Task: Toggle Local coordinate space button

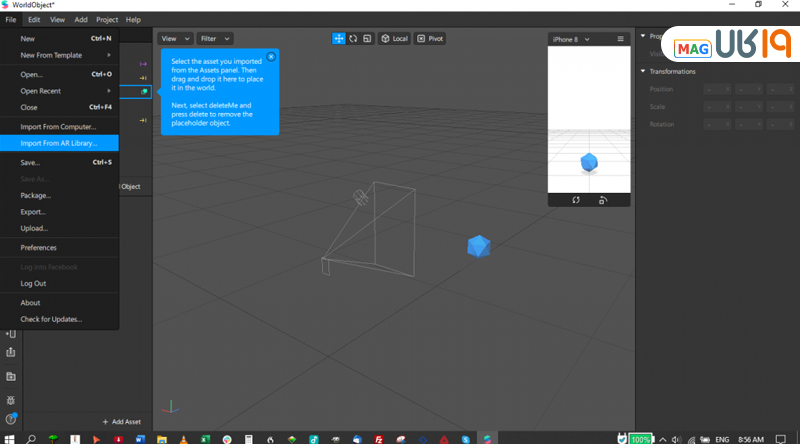Action: click(394, 38)
